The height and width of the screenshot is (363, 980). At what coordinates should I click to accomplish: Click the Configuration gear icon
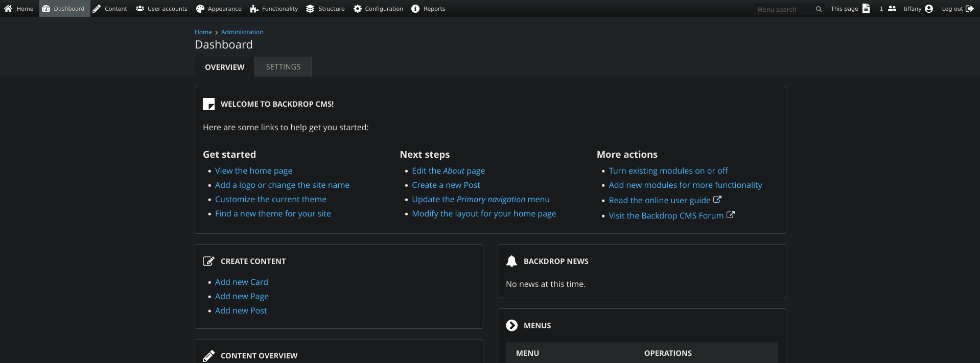point(358,9)
